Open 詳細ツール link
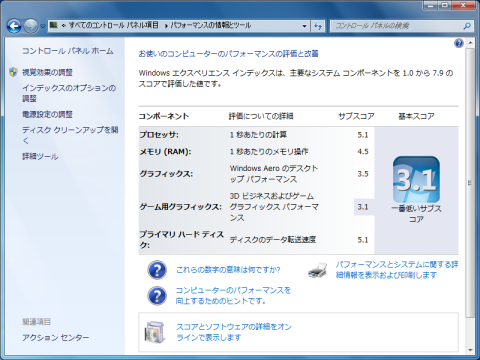This screenshot has width=480, height=360. (40, 156)
